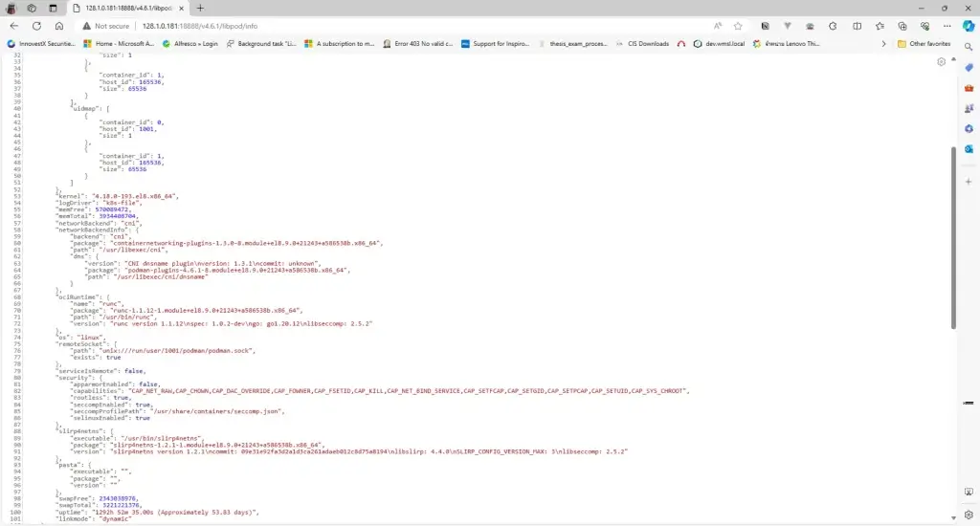Open the red arch icon bookmark
This screenshot has height=526, width=980.
point(681,44)
